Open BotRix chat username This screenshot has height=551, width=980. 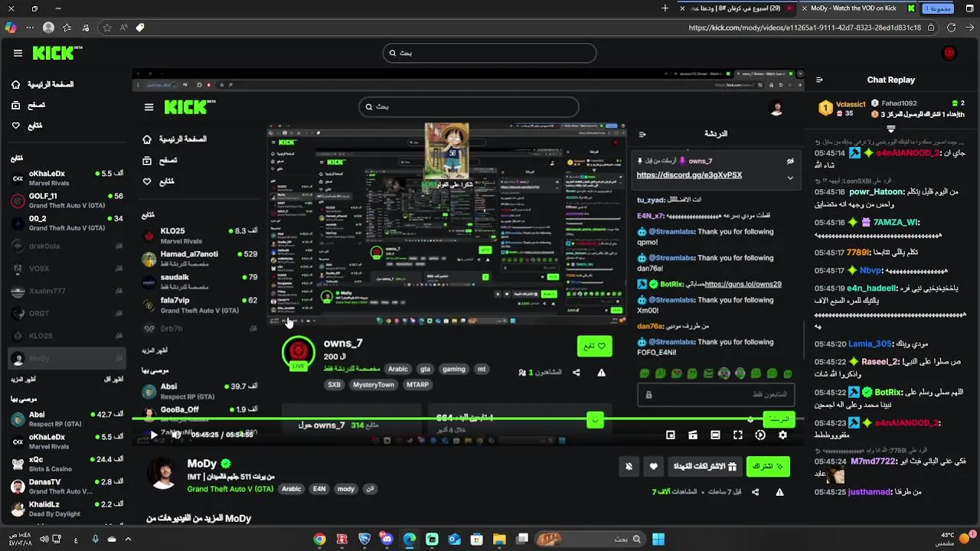coord(888,392)
